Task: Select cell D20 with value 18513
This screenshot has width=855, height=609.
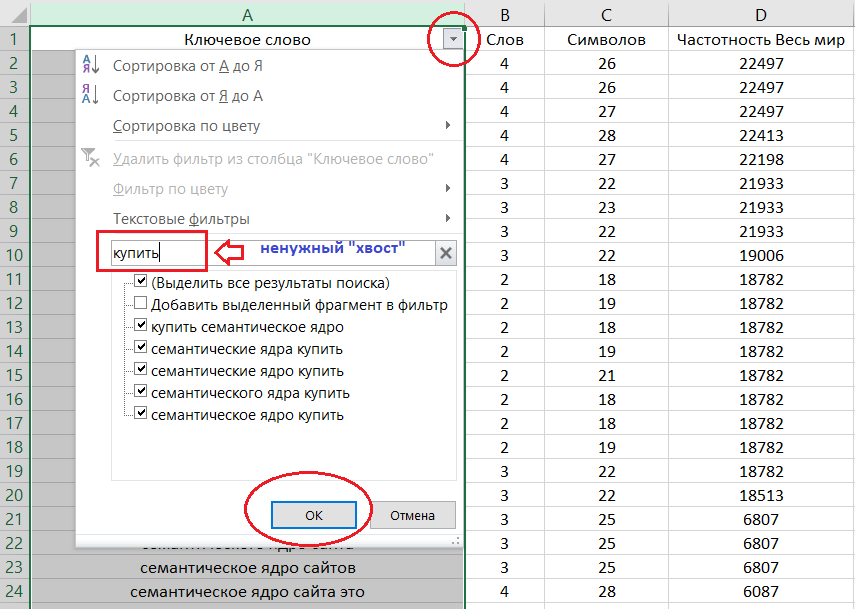Action: coord(761,495)
